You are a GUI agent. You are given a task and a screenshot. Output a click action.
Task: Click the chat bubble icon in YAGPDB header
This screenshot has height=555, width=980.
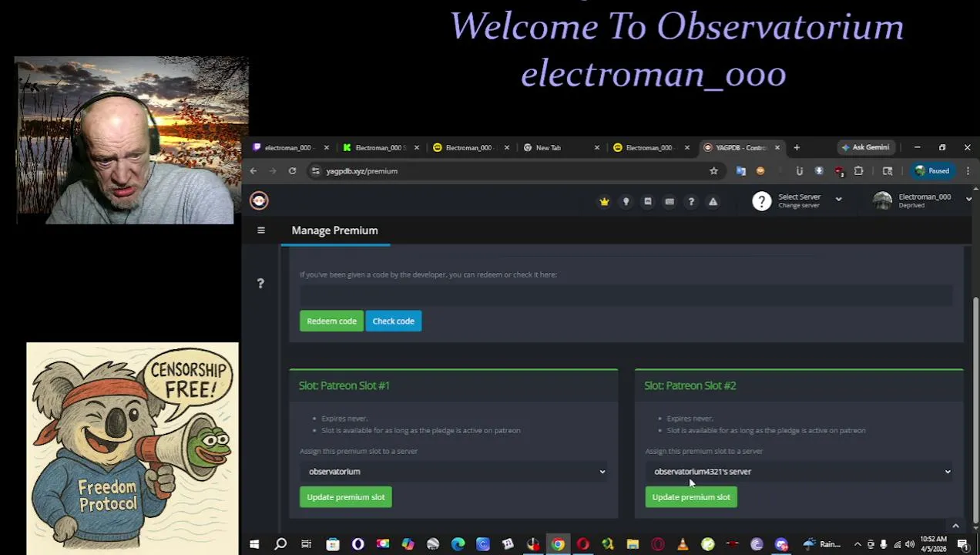point(648,202)
